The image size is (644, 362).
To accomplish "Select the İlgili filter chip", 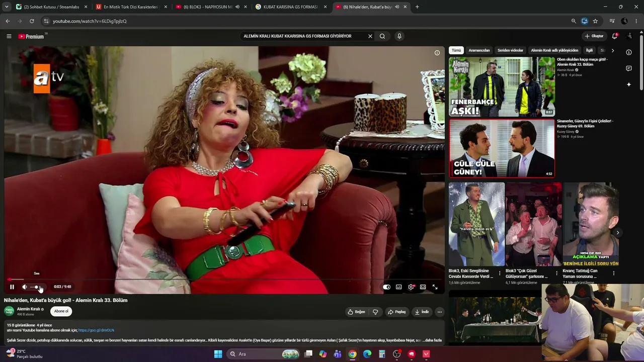I will click(589, 50).
